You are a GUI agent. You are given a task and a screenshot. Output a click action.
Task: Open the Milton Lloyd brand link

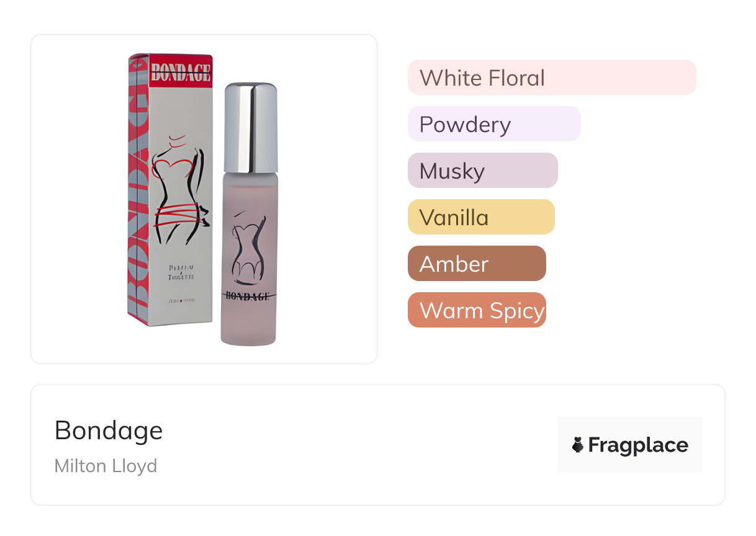(106, 465)
